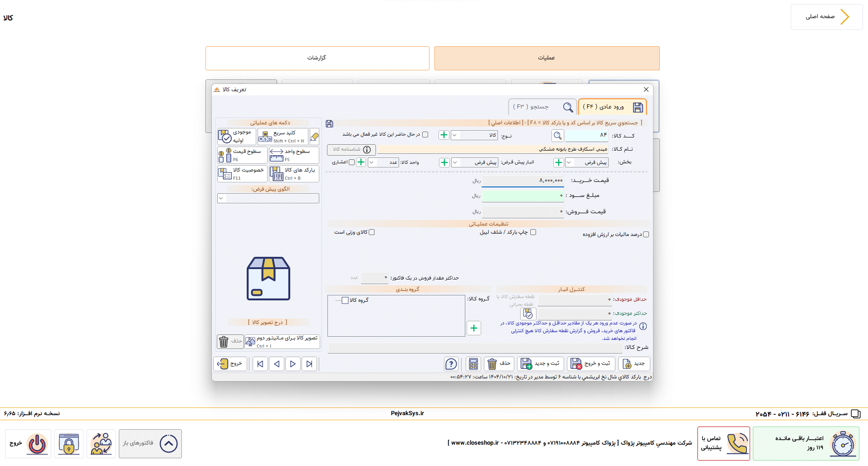The width and height of the screenshot is (868, 466).
Task: Click the جدید new item button
Action: tap(634, 364)
